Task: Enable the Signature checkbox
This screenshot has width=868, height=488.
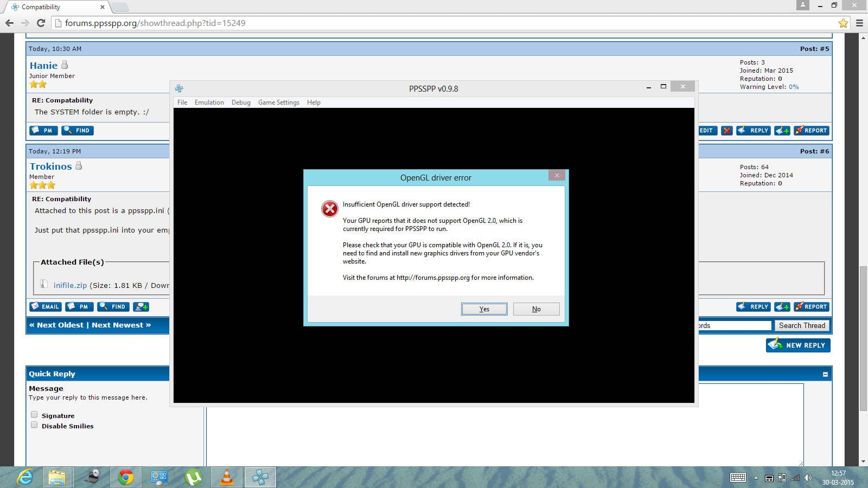Action: (34, 415)
